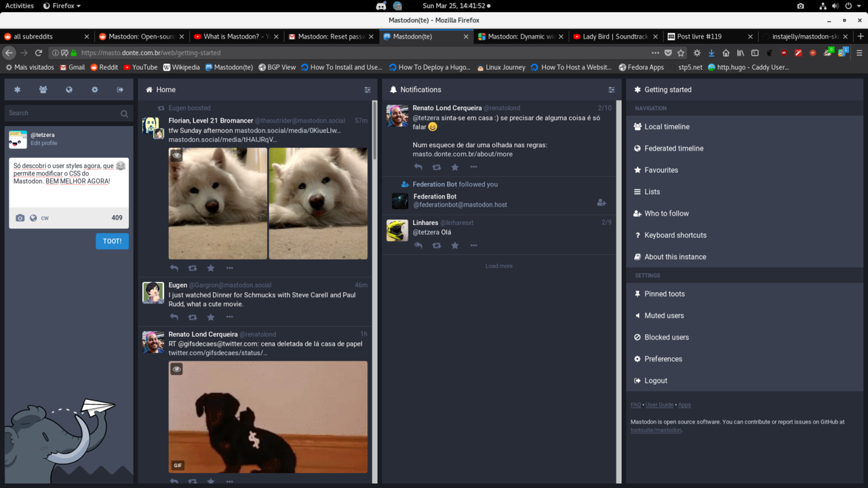Click the Search input field
This screenshot has width=868, height=488.
coord(61,113)
